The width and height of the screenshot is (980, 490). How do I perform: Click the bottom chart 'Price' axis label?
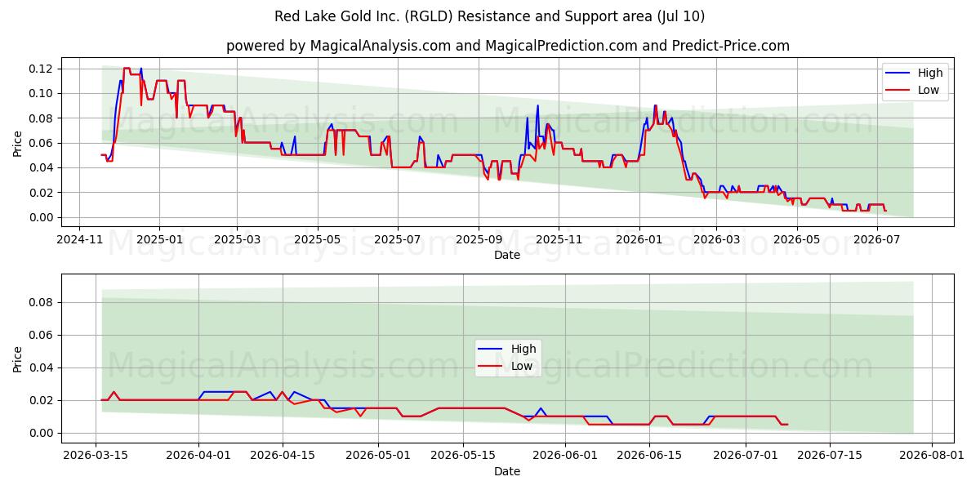18,359
